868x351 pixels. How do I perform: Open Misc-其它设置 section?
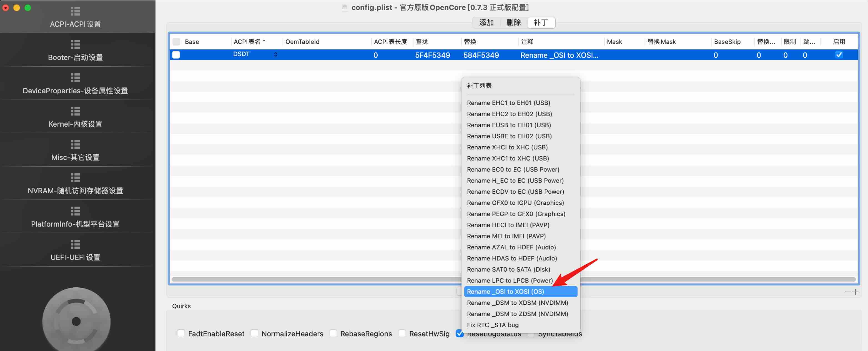point(76,157)
